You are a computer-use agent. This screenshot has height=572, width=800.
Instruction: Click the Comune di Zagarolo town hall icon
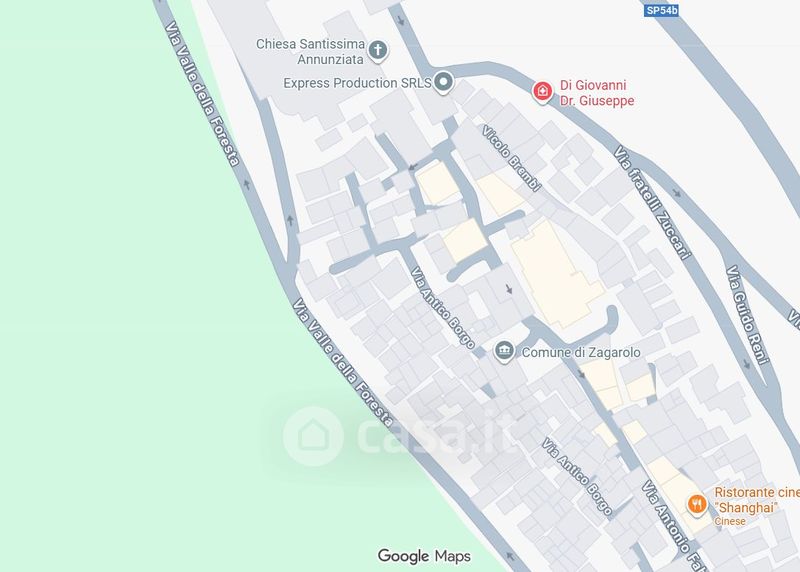(x=505, y=351)
